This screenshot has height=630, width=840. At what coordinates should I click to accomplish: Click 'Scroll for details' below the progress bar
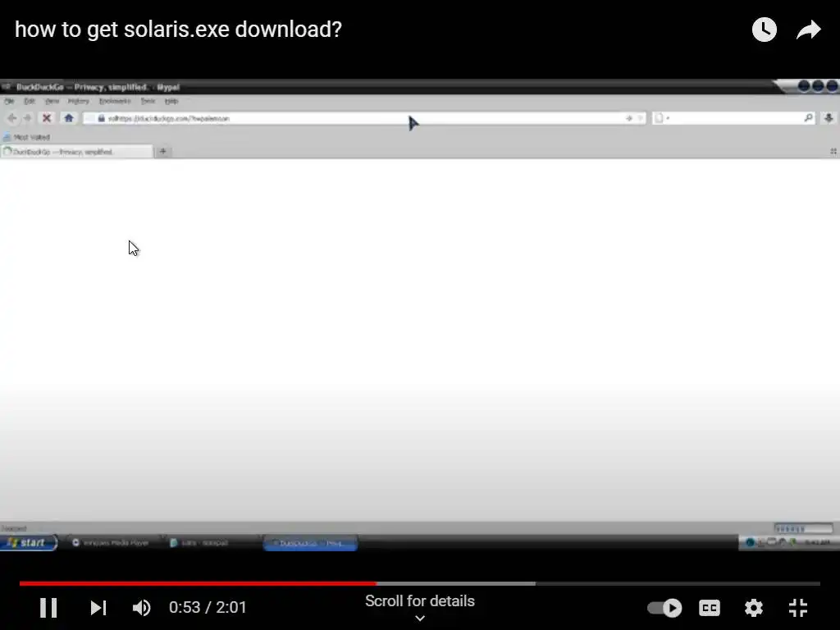(420, 601)
